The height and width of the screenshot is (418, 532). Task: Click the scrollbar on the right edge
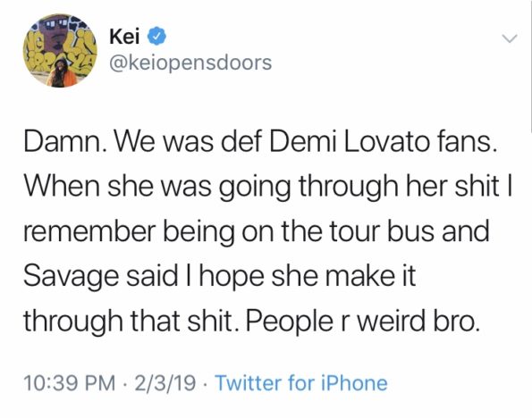click(530, 64)
